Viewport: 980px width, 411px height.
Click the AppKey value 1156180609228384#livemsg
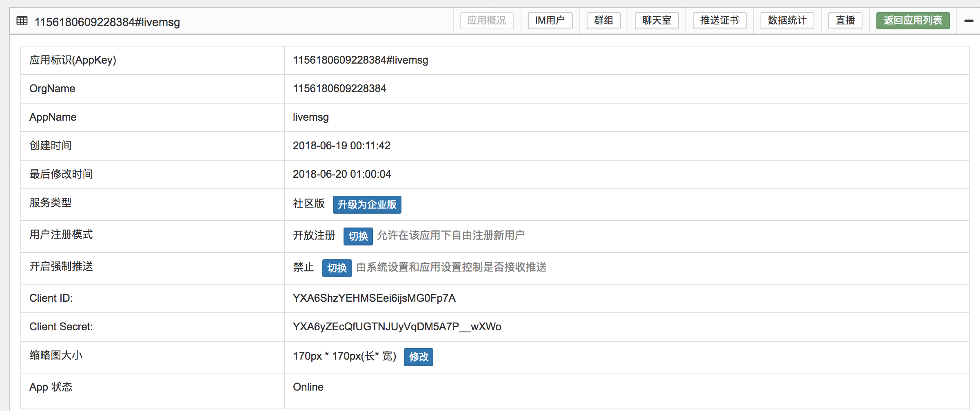360,60
